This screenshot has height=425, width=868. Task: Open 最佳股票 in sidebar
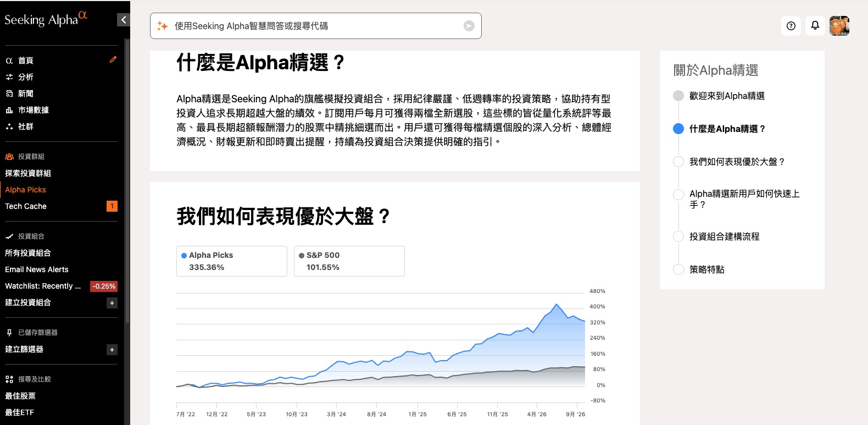point(20,396)
